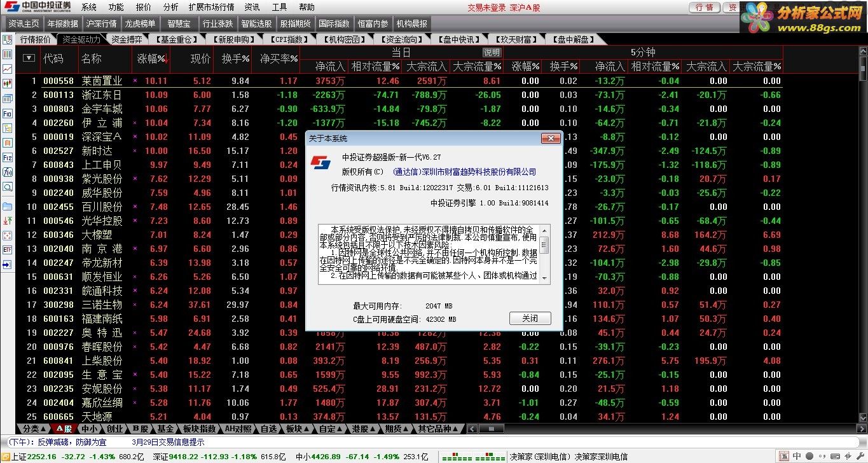The image size is (868, 463).
Task: Open the 龙虎榜单 toolbar button
Action: [140, 24]
